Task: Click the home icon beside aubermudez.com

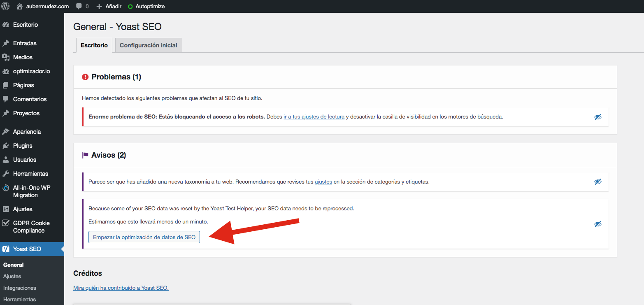Action: 19,6
